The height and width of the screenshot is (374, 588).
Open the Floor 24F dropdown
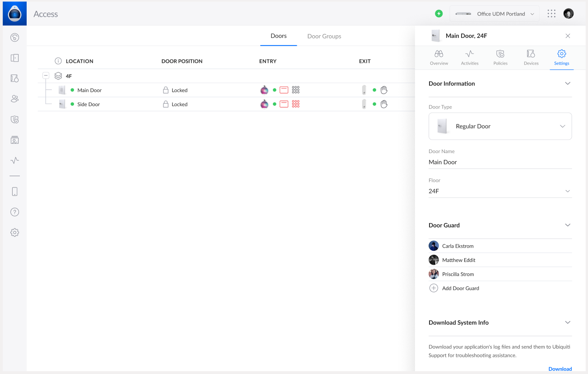[500, 191]
